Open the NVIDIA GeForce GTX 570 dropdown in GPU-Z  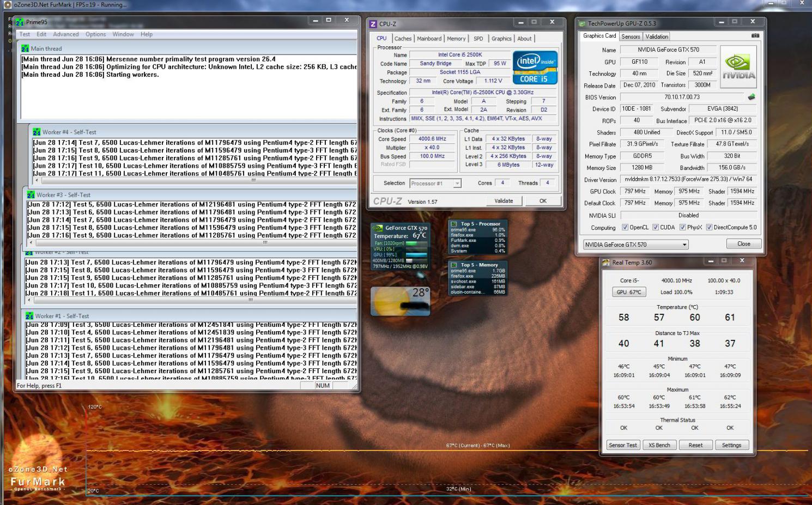636,245
